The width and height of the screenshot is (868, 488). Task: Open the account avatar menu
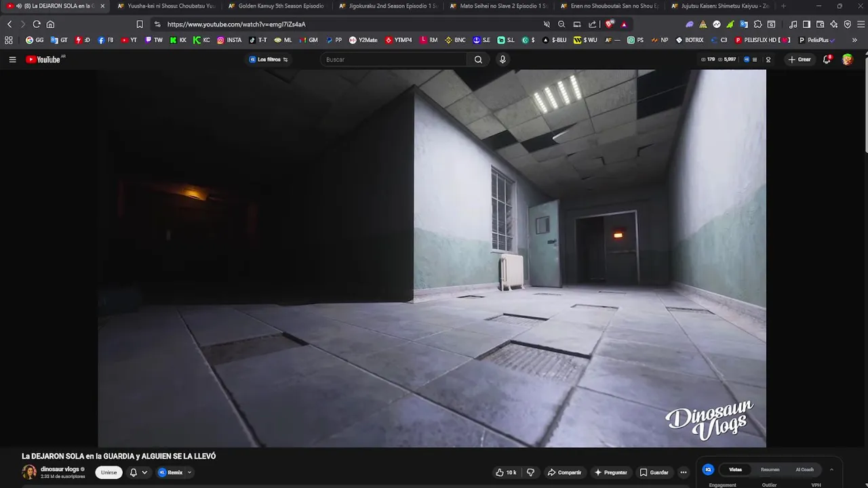click(x=848, y=60)
